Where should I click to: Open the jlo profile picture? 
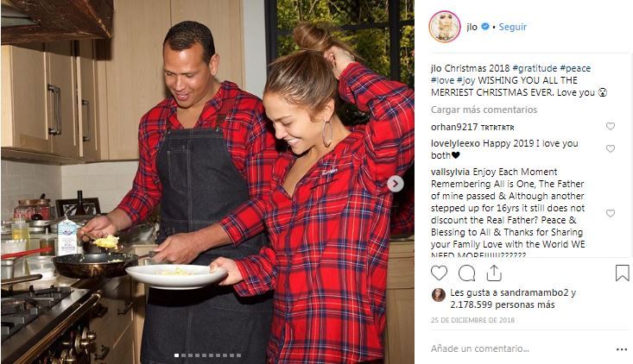(x=445, y=27)
